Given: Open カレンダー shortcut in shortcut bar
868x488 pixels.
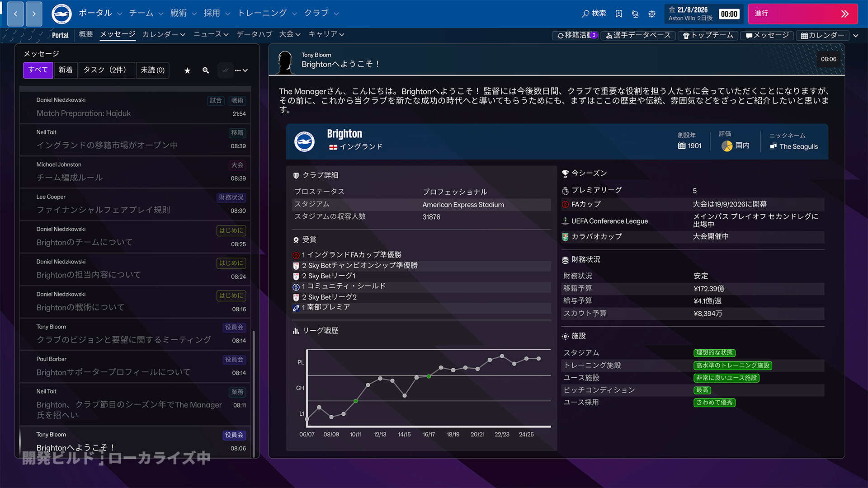Looking at the screenshot, I should (x=822, y=35).
